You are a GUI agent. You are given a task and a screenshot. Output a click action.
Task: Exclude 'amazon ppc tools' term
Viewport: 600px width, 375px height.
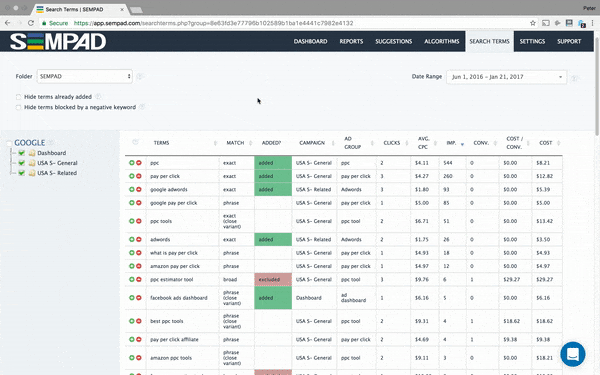coord(139,358)
